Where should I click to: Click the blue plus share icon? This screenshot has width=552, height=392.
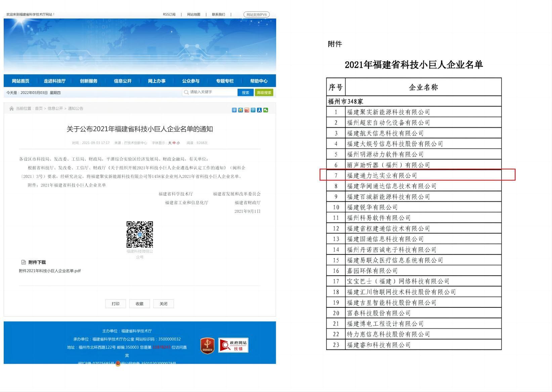click(234, 110)
